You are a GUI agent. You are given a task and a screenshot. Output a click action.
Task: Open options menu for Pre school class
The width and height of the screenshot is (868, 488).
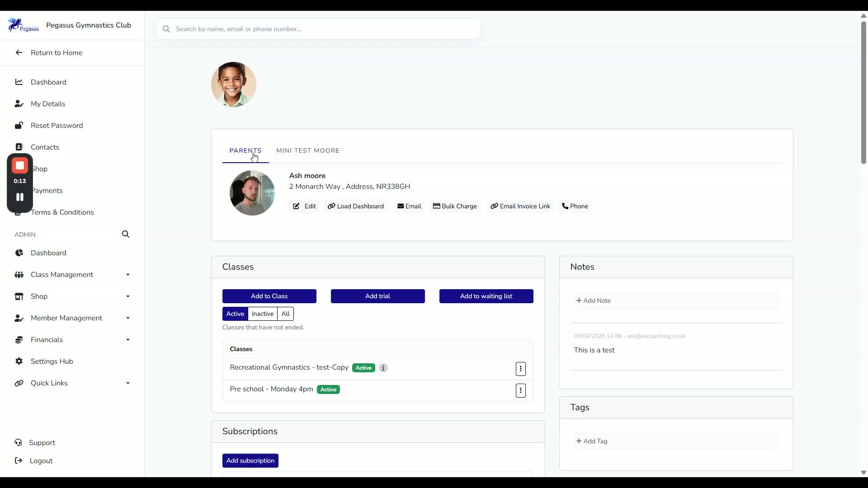(521, 390)
